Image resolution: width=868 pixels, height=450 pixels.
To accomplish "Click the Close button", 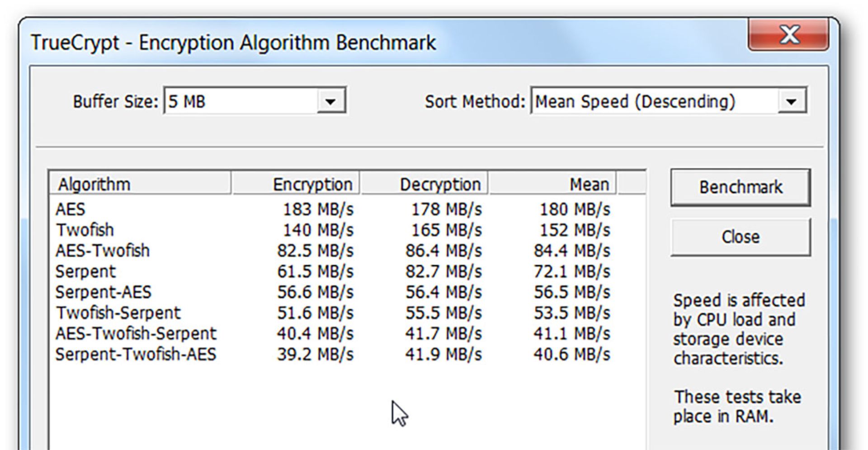I will coord(741,237).
